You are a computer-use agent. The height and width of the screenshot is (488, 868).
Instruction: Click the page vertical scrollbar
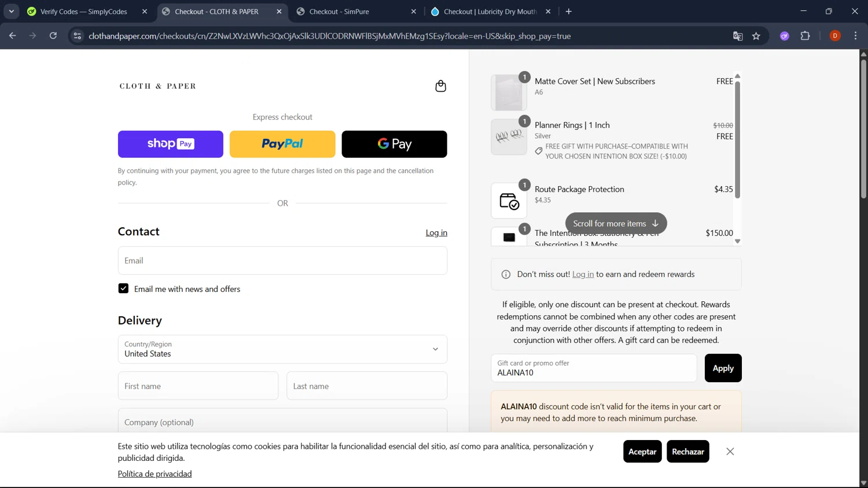tap(863, 128)
